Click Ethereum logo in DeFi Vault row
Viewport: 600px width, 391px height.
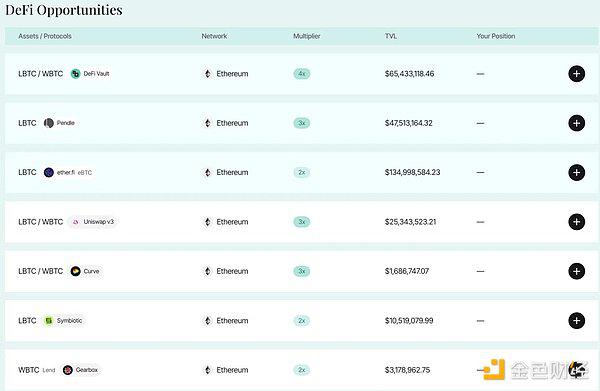[207, 74]
